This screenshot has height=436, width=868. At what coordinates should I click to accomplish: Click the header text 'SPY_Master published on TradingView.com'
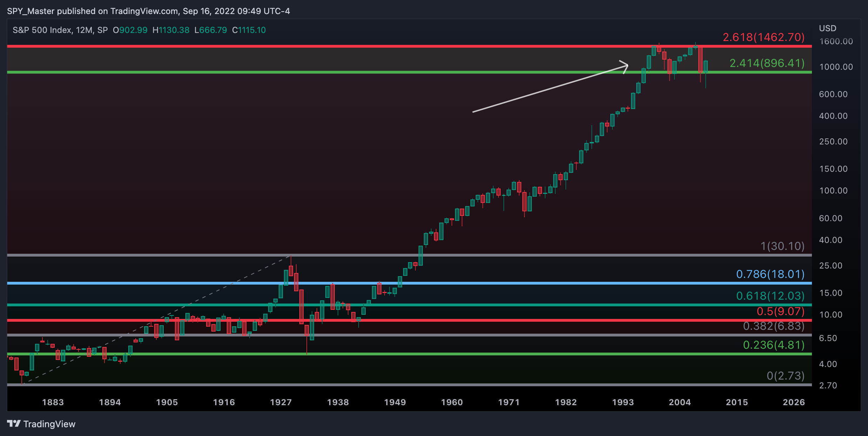click(x=93, y=11)
